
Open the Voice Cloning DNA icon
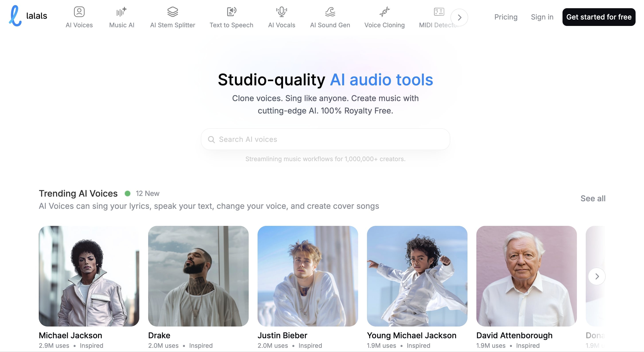(384, 12)
